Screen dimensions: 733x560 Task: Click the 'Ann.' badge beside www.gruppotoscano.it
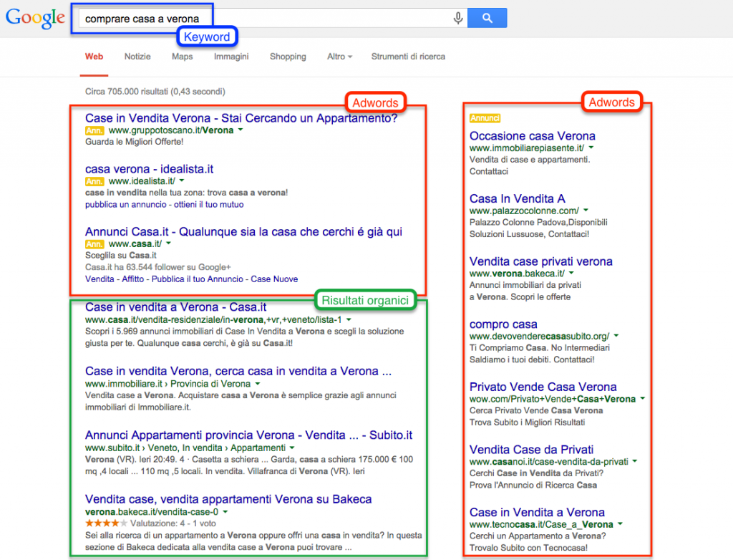pyautogui.click(x=94, y=130)
